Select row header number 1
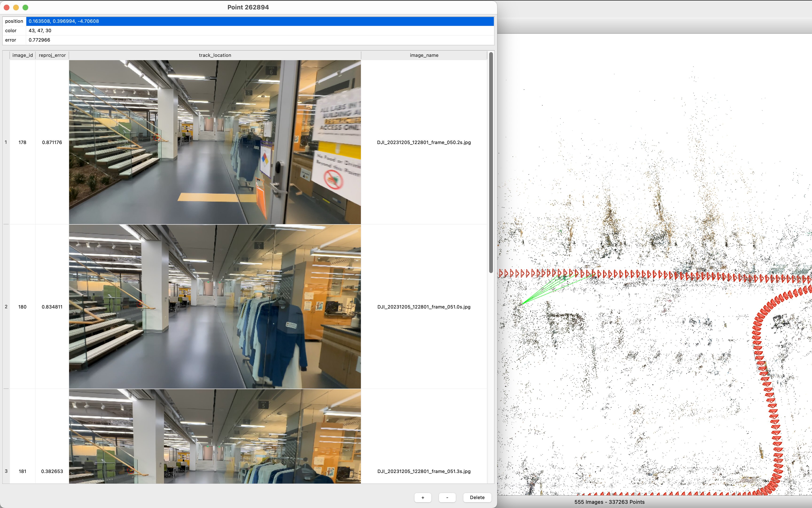812x508 pixels. tap(6, 142)
